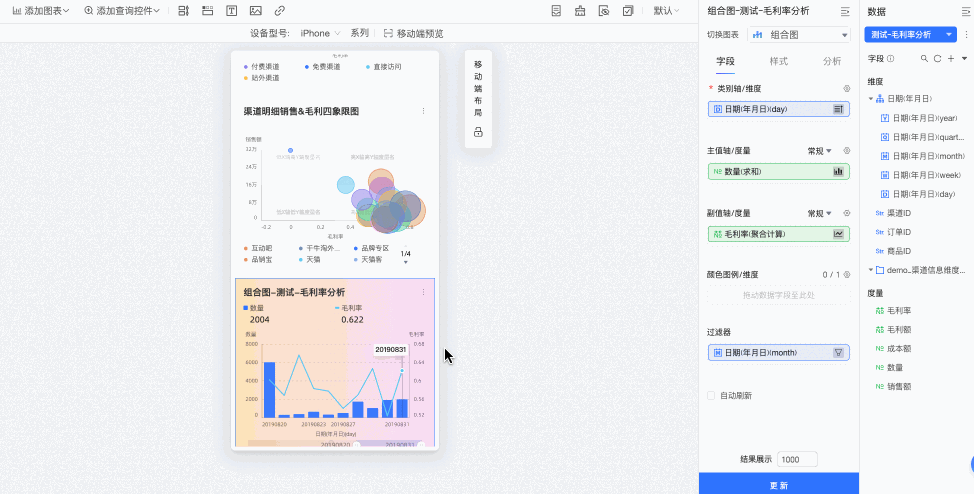Image resolution: width=974 pixels, height=494 pixels.
Task: Open the 添加查询控件 dropdown
Action: 122,11
